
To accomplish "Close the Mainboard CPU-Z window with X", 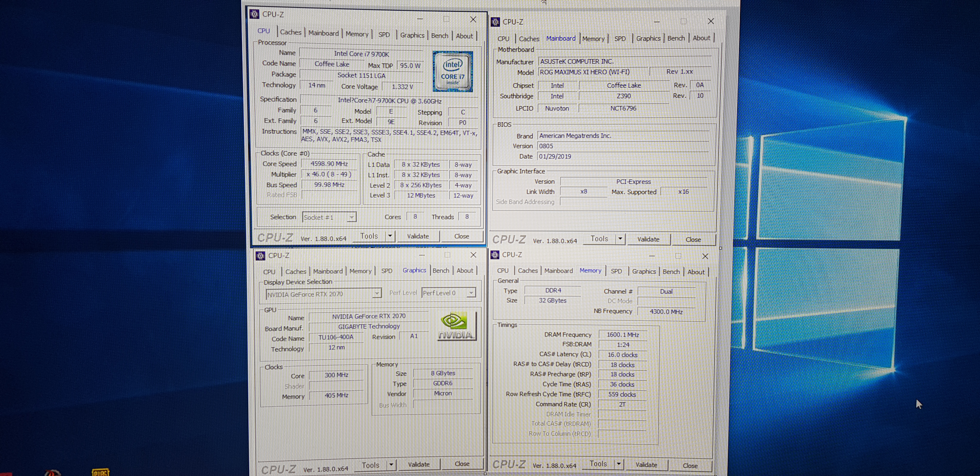I will pos(710,21).
